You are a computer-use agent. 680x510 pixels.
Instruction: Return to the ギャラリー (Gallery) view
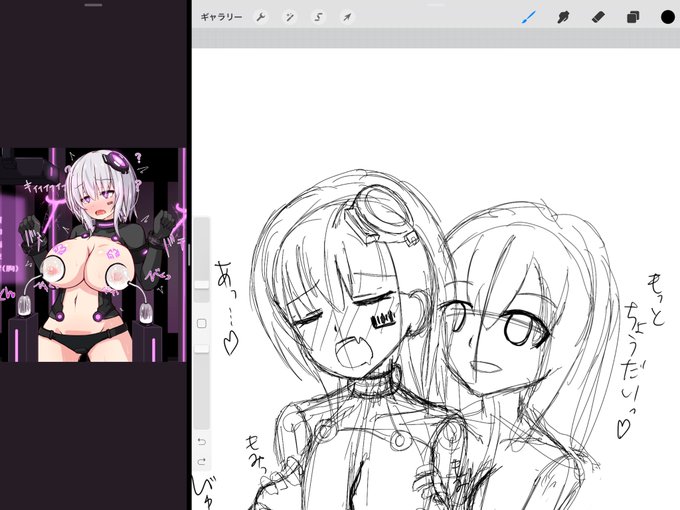point(221,17)
